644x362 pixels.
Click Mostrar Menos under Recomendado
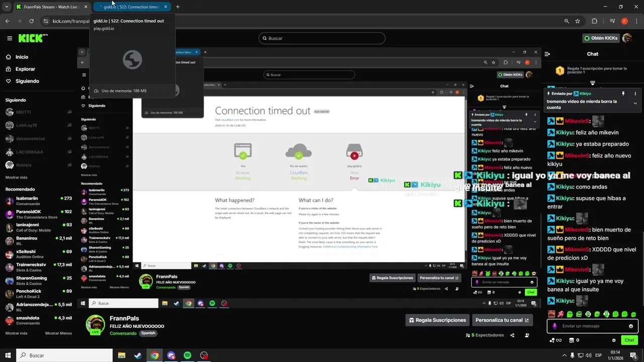pyautogui.click(x=58, y=333)
